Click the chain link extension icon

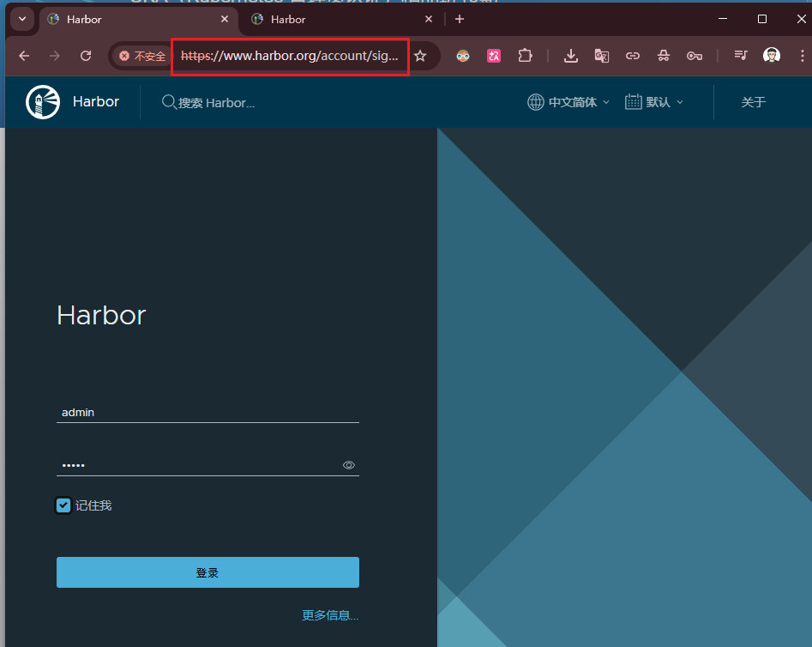click(x=632, y=56)
